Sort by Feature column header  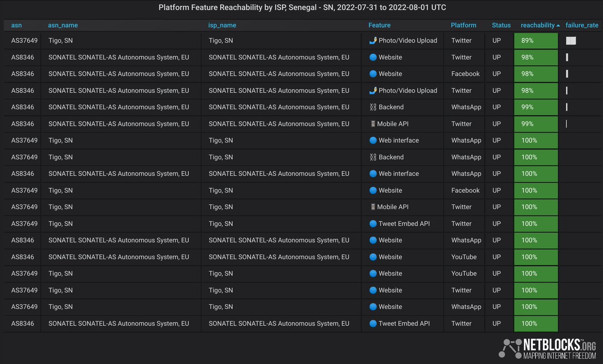(379, 25)
